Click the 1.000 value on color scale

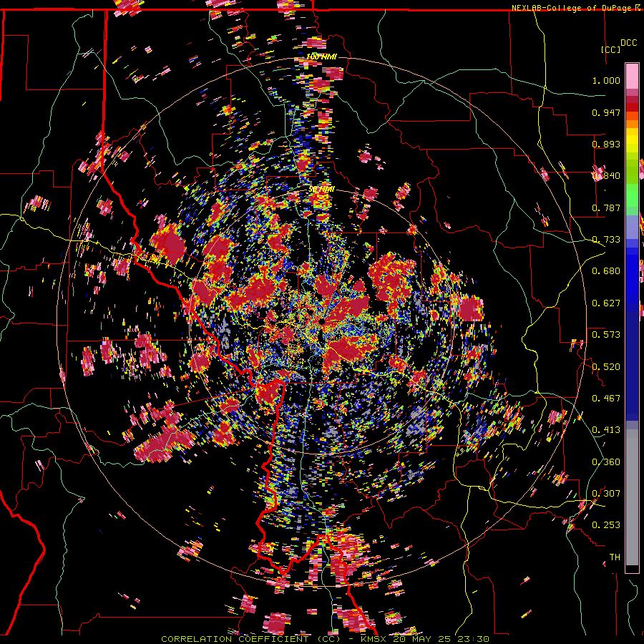pyautogui.click(x=606, y=80)
